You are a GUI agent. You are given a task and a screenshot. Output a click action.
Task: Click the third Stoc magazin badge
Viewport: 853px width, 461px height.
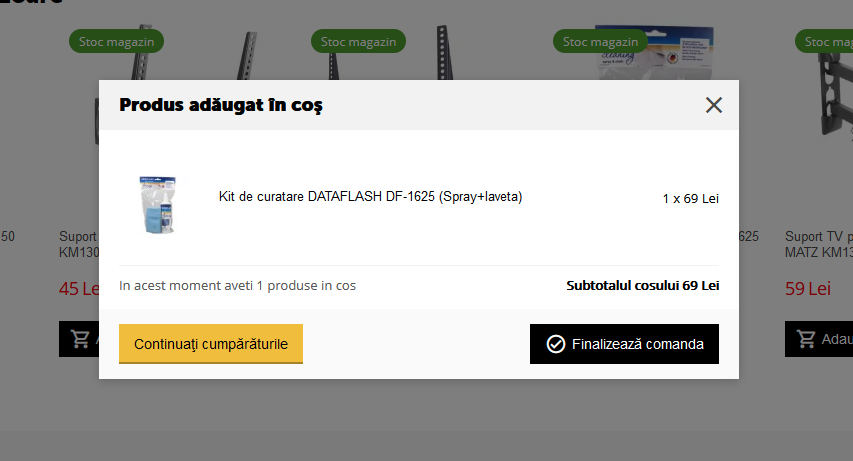pyautogui.click(x=600, y=41)
